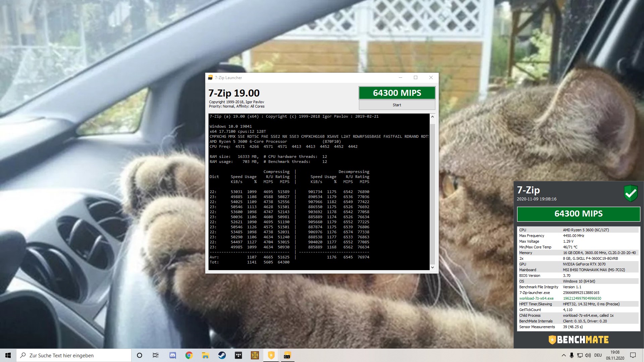Click the BenchMate 64300 MIPS score bar
The width and height of the screenshot is (644, 362).
click(x=578, y=214)
